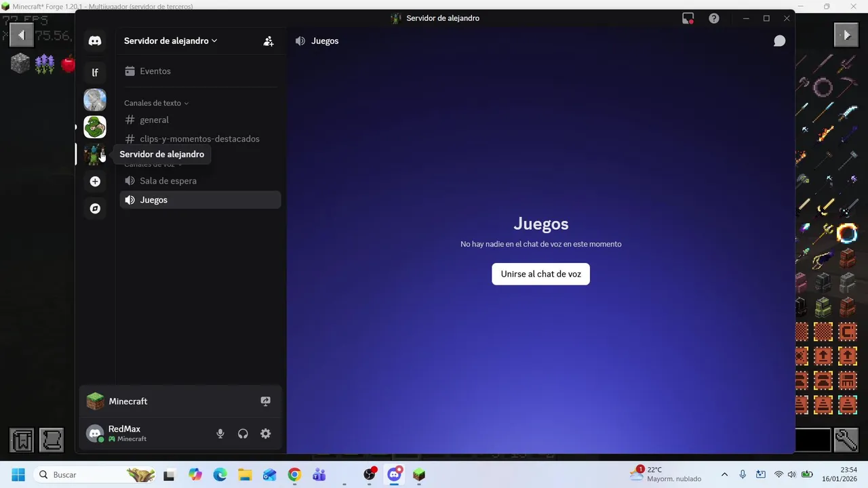Click the lavender flower item in Minecraft
Screen dimensions: 868x488
click(45, 64)
